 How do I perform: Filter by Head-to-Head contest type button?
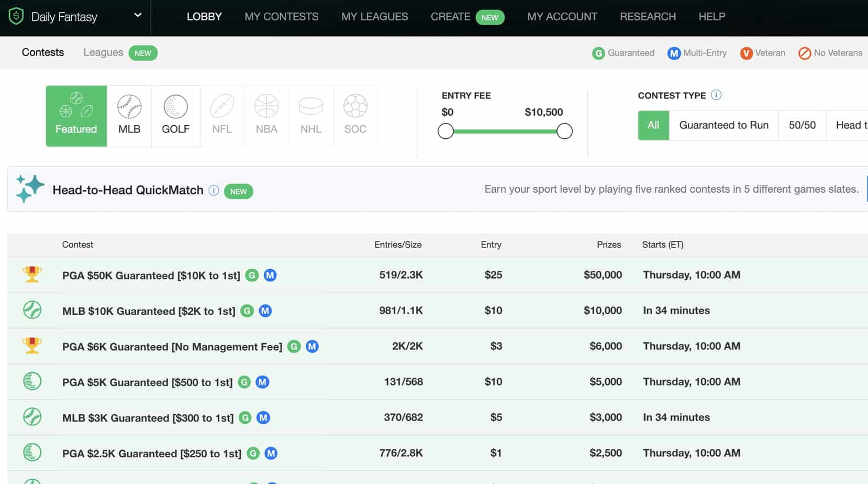pos(848,125)
